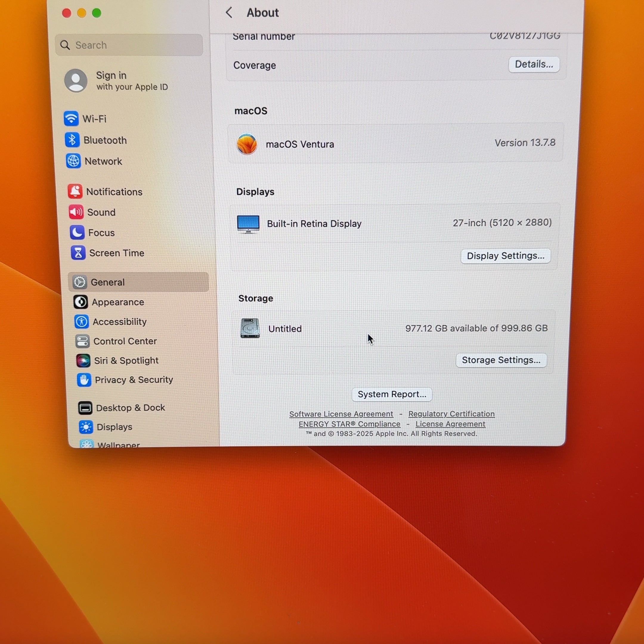Viewport: 644px width, 644px height.
Task: Click the Displays sun icon in sidebar
Action: click(86, 427)
